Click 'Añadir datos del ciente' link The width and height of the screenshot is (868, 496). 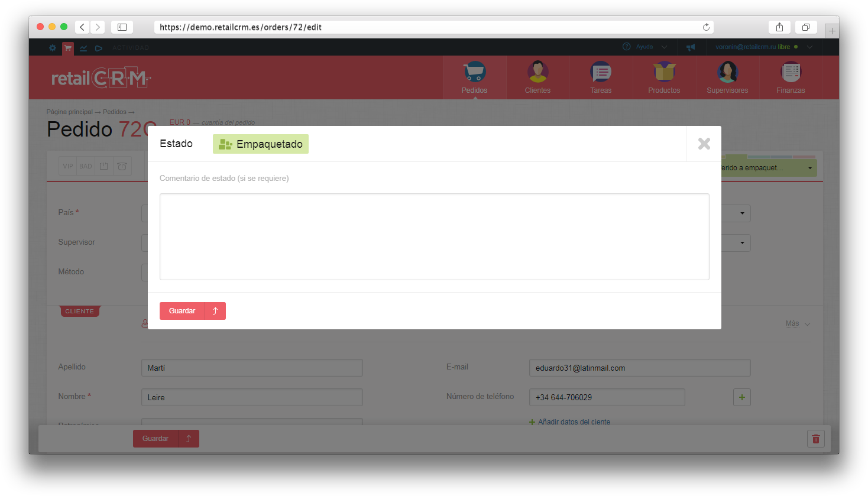[x=570, y=422]
